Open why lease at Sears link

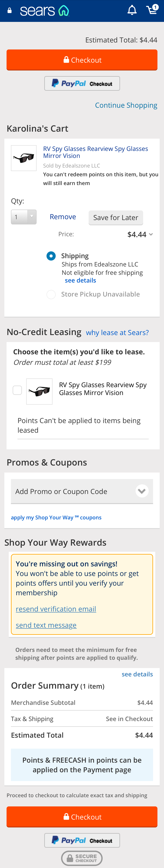pyautogui.click(x=117, y=333)
